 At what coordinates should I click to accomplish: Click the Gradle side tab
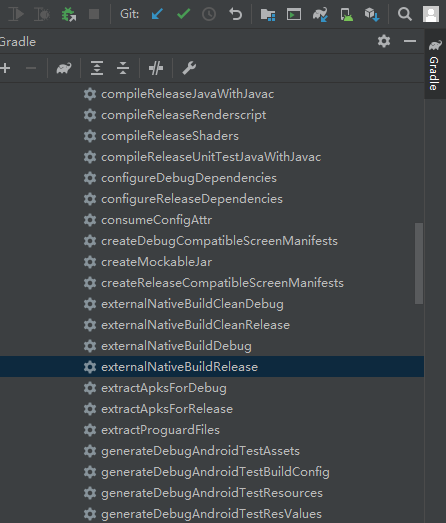point(434,65)
